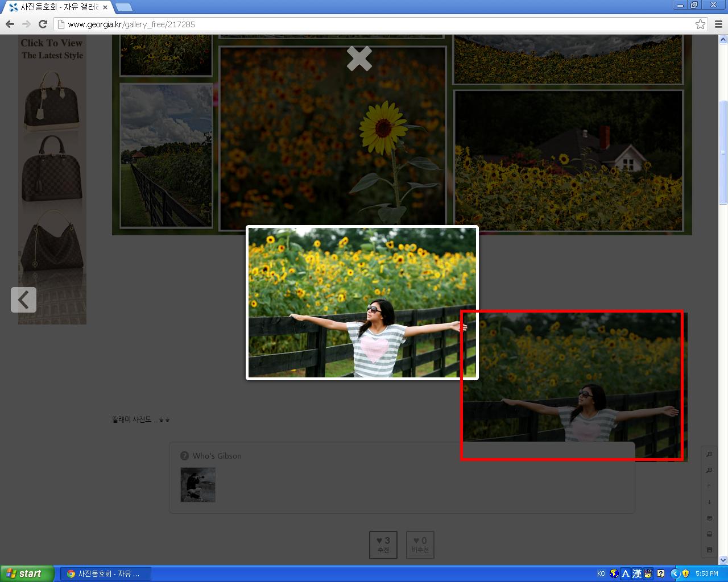
Task: Click the down arrow in side toolbar
Action: coord(709,502)
